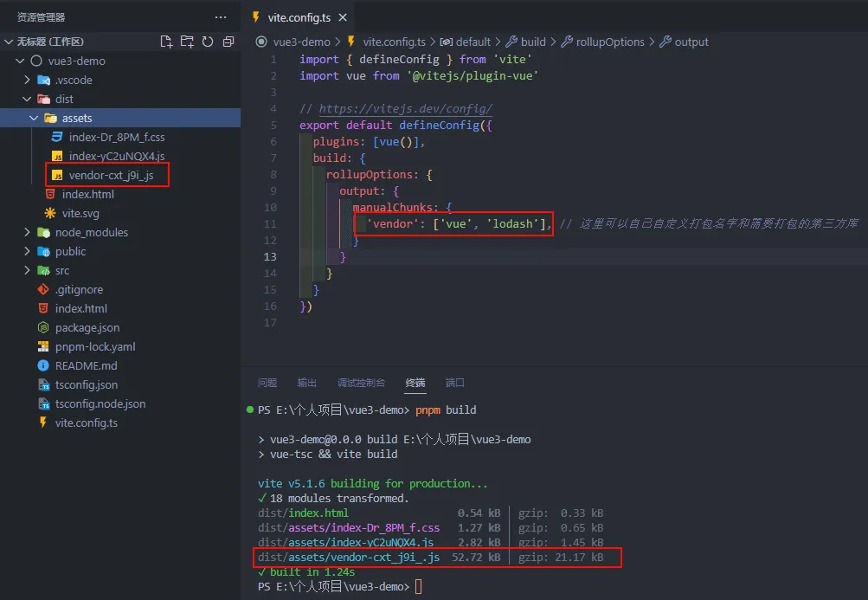Screen dimensions: 868x600
Task: Open tsconfig.json file
Action: 87,385
